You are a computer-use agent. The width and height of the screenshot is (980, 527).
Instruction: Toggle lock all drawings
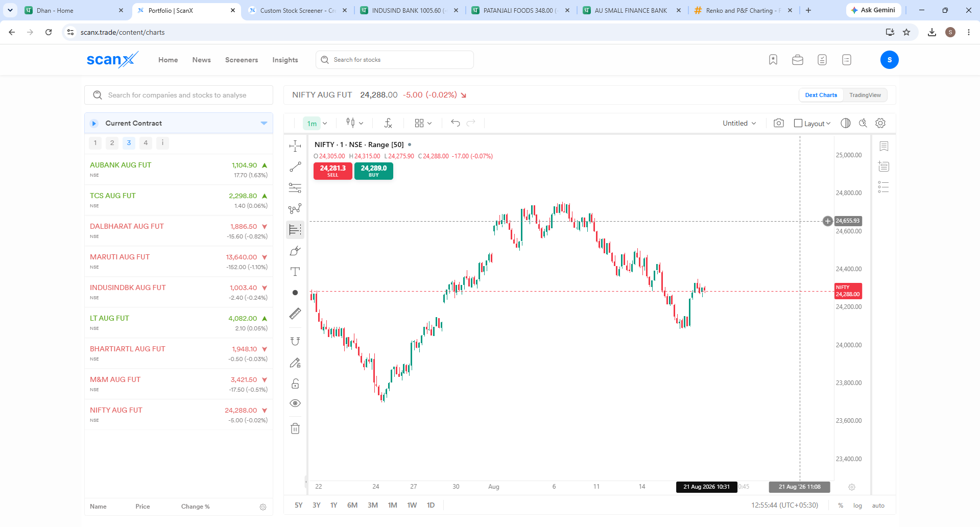(295, 384)
